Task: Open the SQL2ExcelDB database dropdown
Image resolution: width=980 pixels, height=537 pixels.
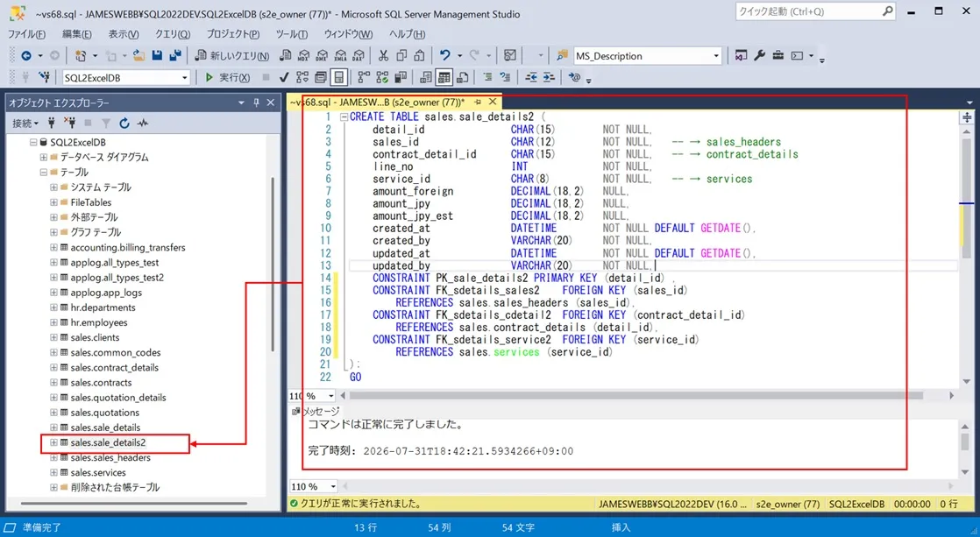Action: [184, 77]
